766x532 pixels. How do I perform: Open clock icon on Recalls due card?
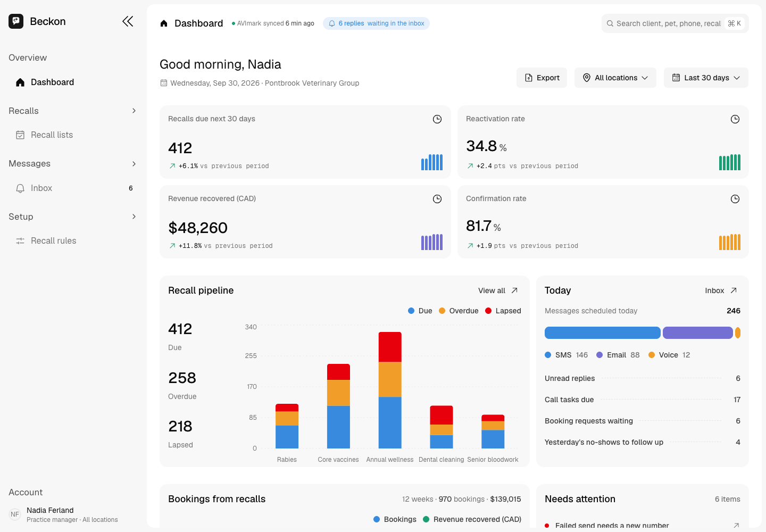437,119
